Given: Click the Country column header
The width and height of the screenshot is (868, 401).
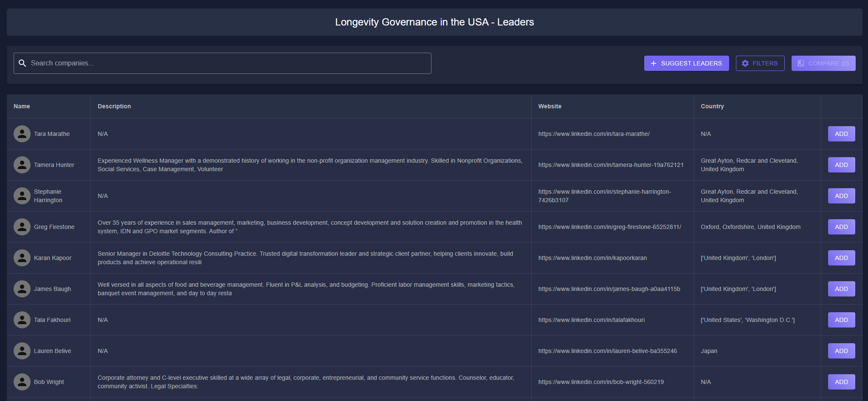Looking at the screenshot, I should (712, 106).
